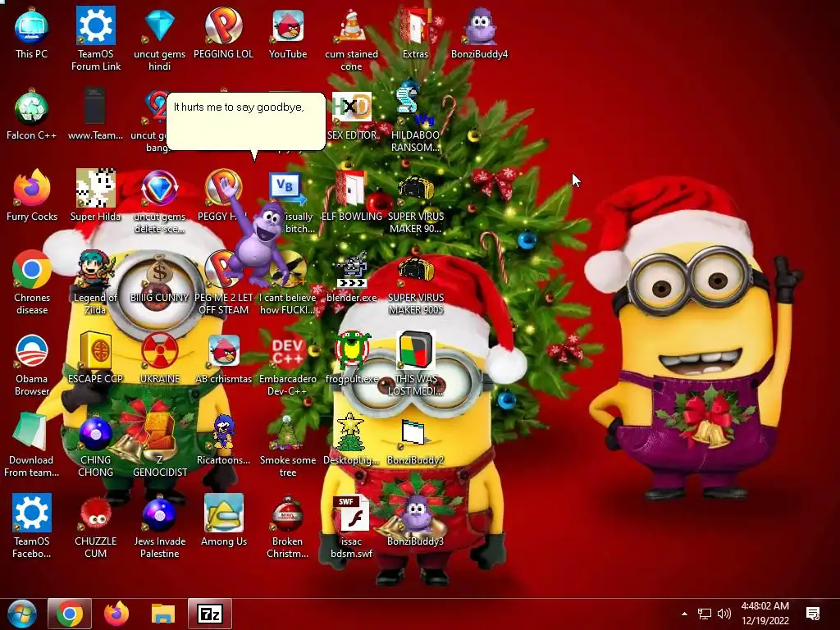
Task: Open network status tray icon
Action: [x=704, y=614]
